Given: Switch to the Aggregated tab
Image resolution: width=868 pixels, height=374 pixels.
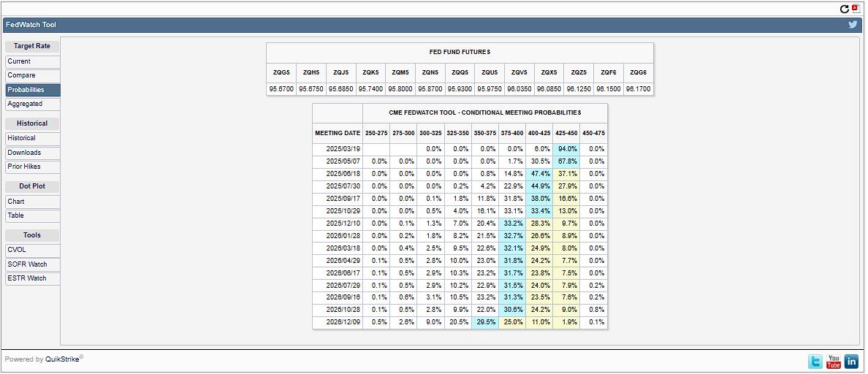Looking at the screenshot, I should pyautogui.click(x=33, y=104).
